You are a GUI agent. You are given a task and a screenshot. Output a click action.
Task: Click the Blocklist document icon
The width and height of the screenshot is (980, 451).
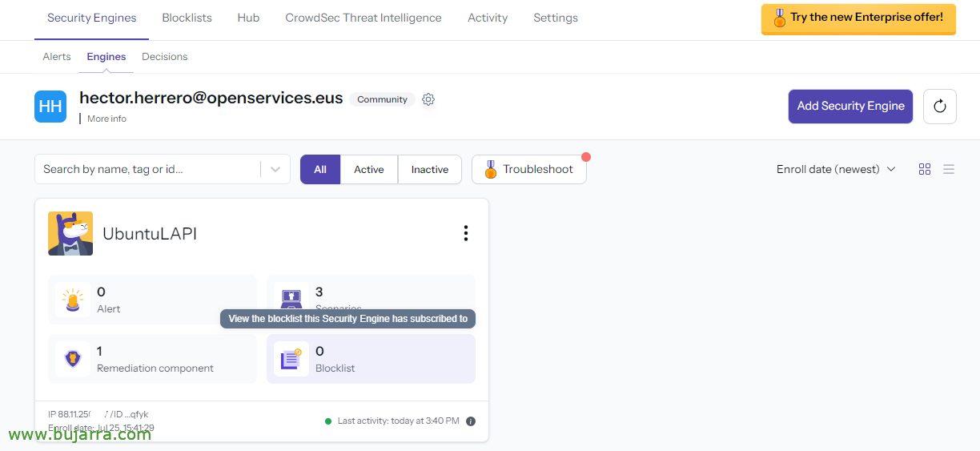[291, 359]
